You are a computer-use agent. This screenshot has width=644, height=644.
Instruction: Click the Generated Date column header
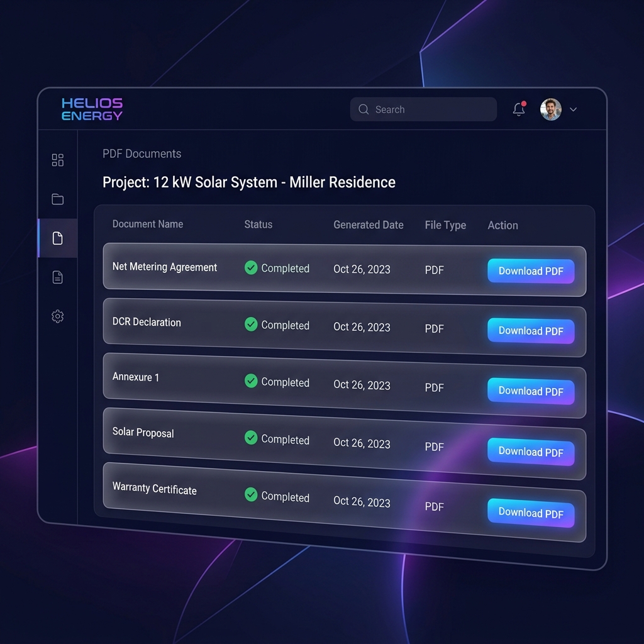(x=369, y=225)
